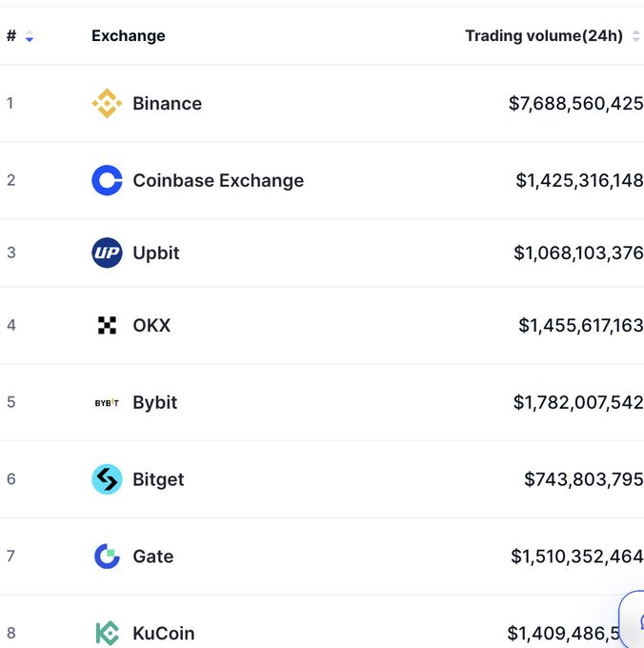Open the Coinbase Exchange link
Image resolution: width=644 pixels, height=648 pixels.
pyautogui.click(x=218, y=181)
